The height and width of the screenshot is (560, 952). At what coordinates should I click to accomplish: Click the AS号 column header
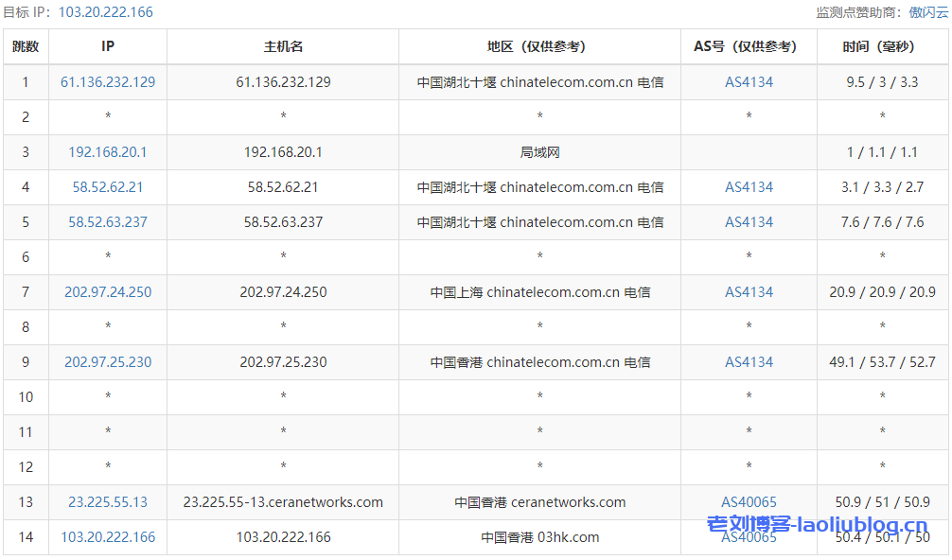(749, 46)
